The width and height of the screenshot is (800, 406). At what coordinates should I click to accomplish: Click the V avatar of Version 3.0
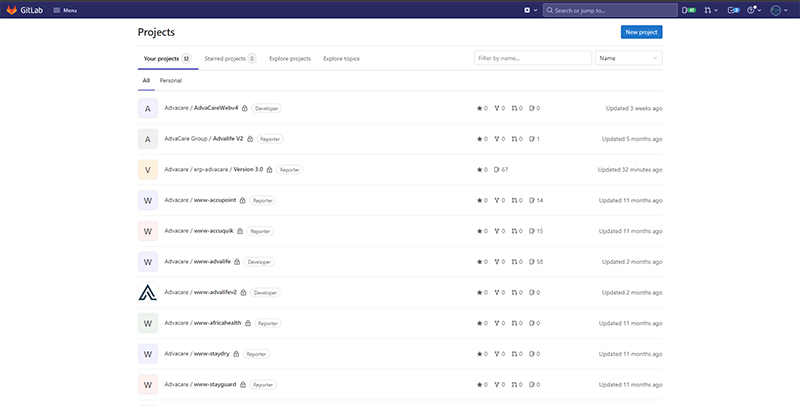click(148, 169)
